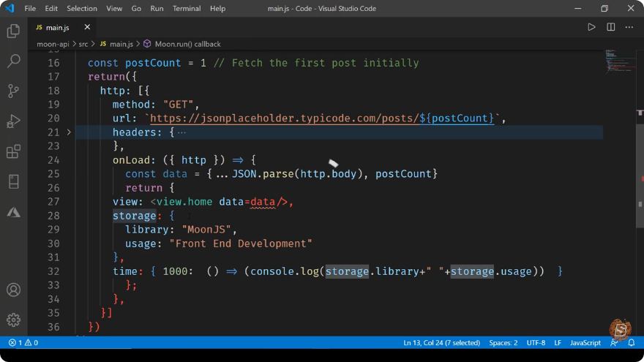
Task: Open the File menu
Action: pos(30,8)
